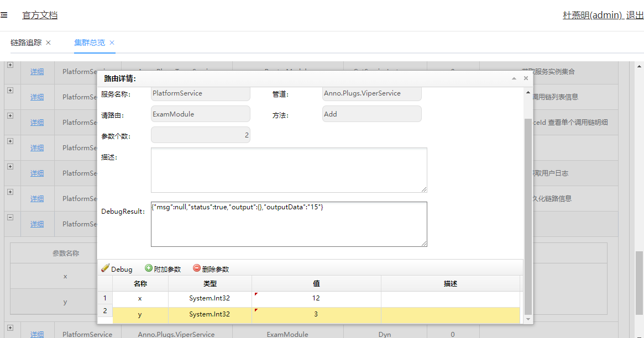Focus the 请路由 field ExamModule
Screen dimensions: 644x338
201,114
